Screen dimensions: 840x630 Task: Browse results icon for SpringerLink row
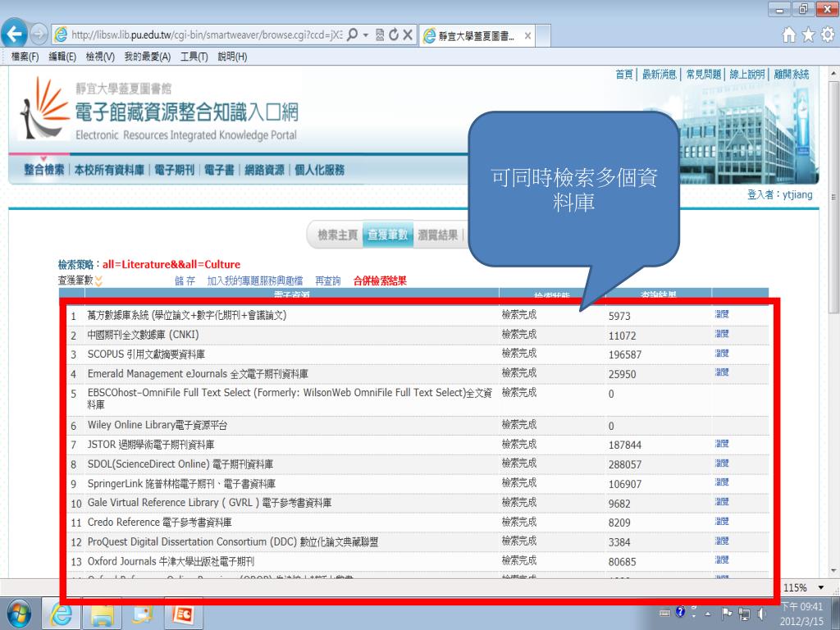[722, 482]
